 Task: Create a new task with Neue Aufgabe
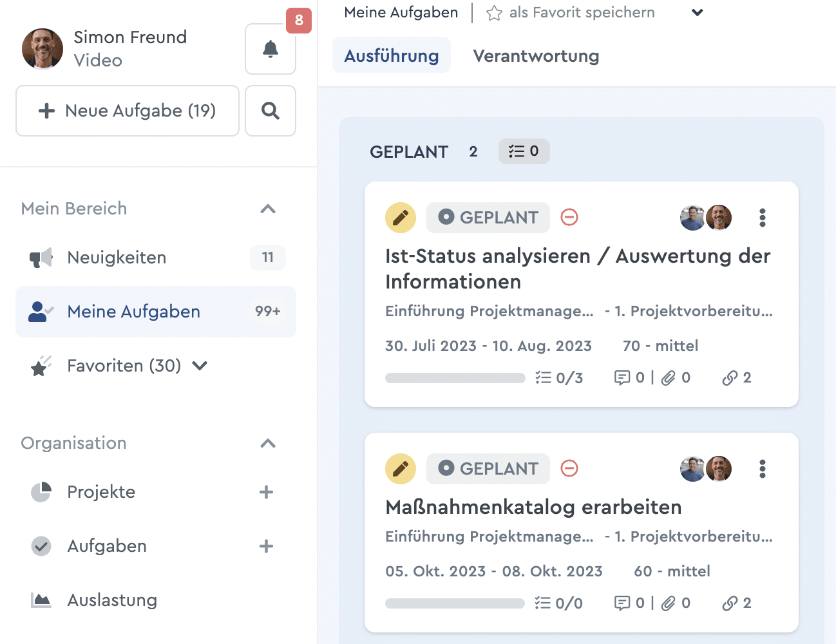pyautogui.click(x=128, y=111)
